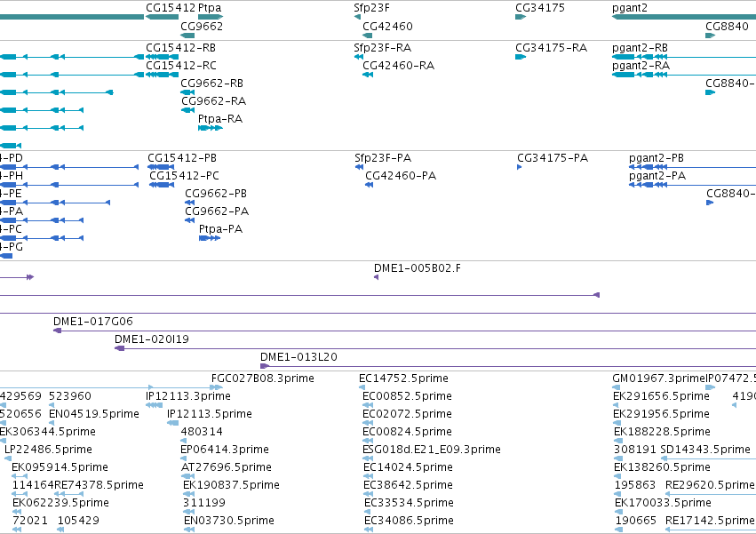756x534 pixels.
Task: Select EST IP12113.5prime
Action: click(210, 414)
